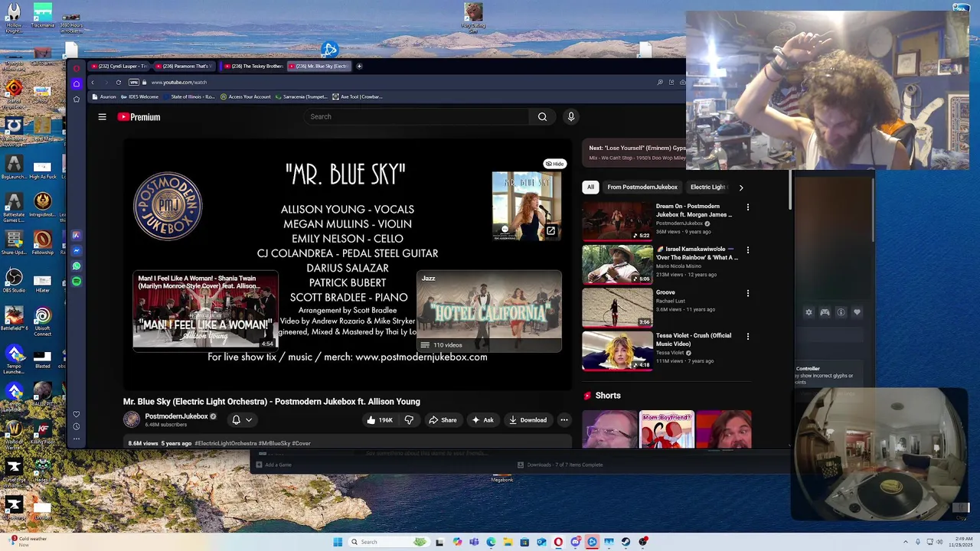The image size is (980, 551).
Task: Open the 'Axe Tool | Crowbar' bookmark
Action: [357, 96]
